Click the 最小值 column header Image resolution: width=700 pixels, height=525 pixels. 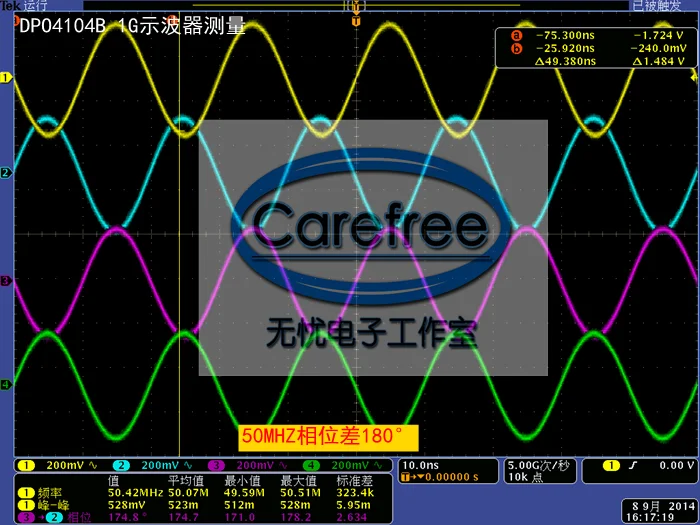242,481
